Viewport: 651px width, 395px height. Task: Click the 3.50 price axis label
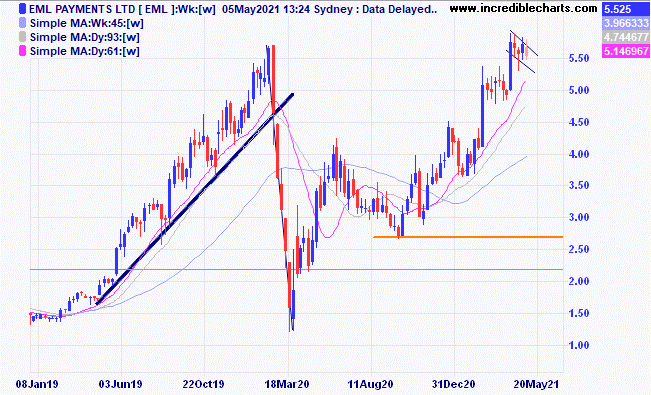(579, 185)
